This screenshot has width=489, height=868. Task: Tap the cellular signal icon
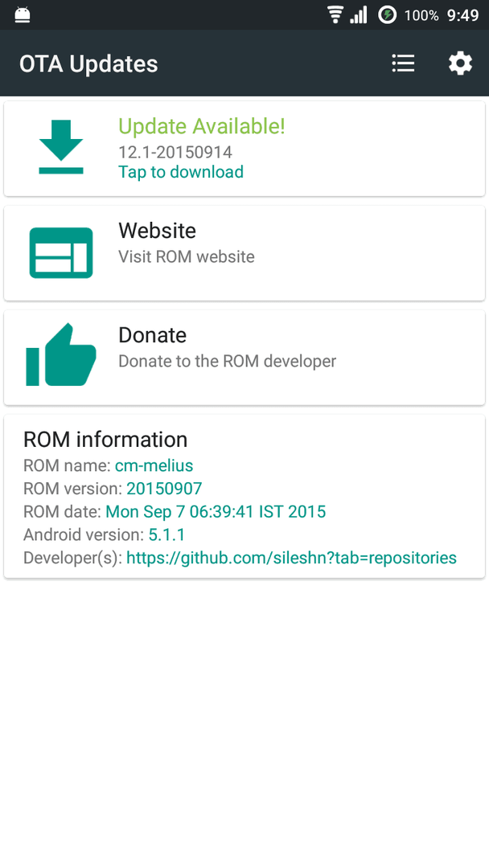[x=358, y=15]
